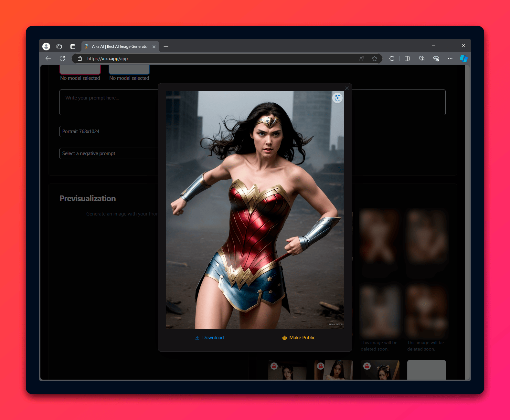
Task: Add page to favorites star
Action: tap(375, 58)
